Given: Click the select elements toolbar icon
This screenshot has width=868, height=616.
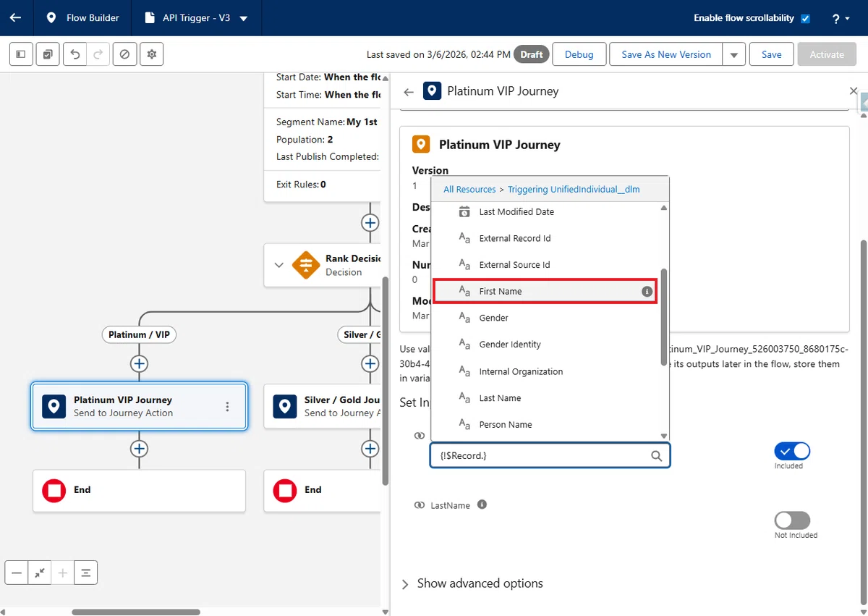Looking at the screenshot, I should point(47,54).
